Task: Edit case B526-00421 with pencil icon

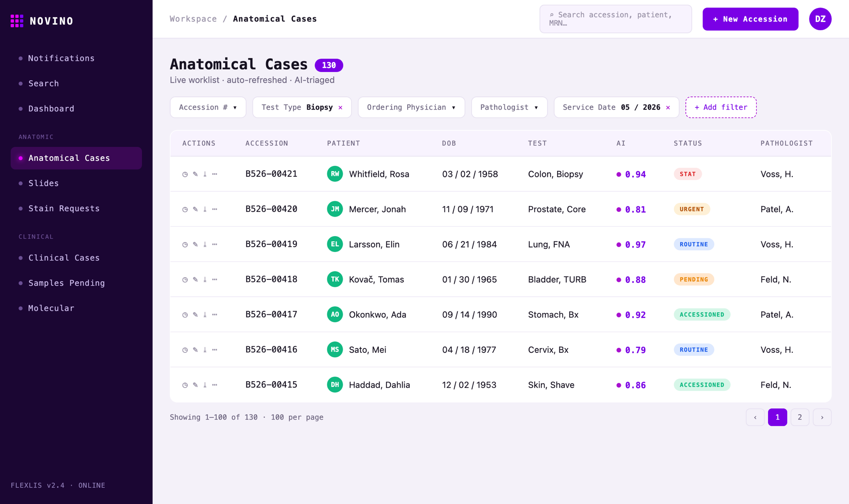Action: [195, 174]
